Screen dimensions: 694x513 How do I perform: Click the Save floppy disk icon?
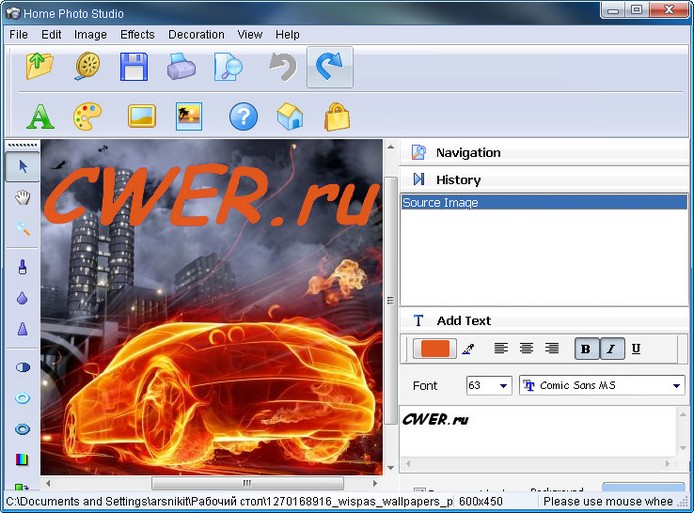click(x=134, y=67)
